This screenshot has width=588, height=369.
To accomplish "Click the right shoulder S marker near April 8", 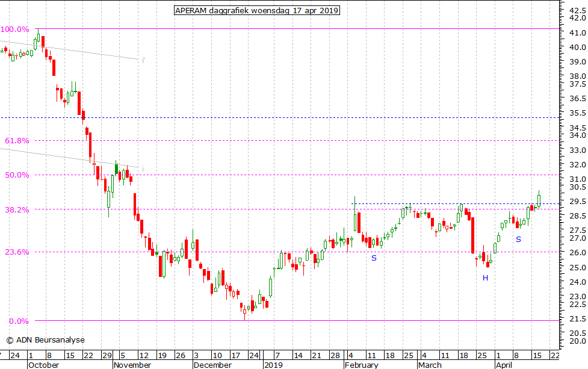I will tap(518, 239).
